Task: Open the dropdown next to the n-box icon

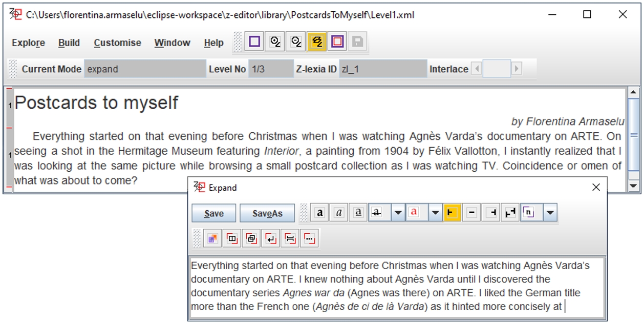Action: [551, 212]
